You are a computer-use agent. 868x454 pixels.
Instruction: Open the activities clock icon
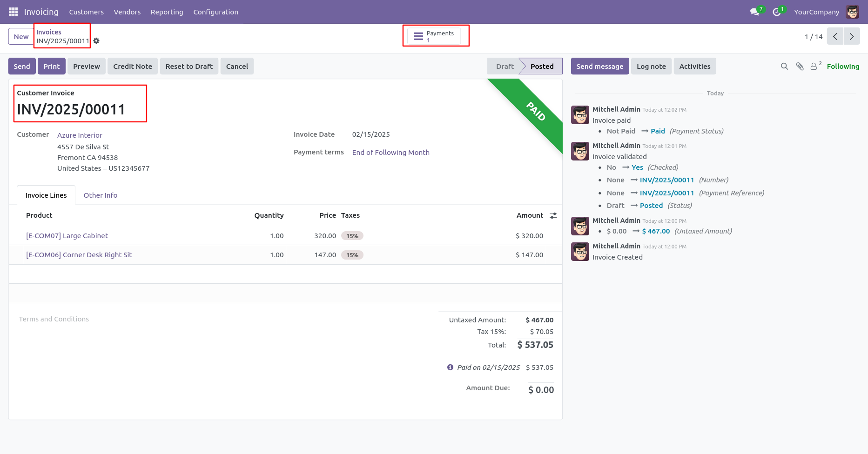coord(776,12)
